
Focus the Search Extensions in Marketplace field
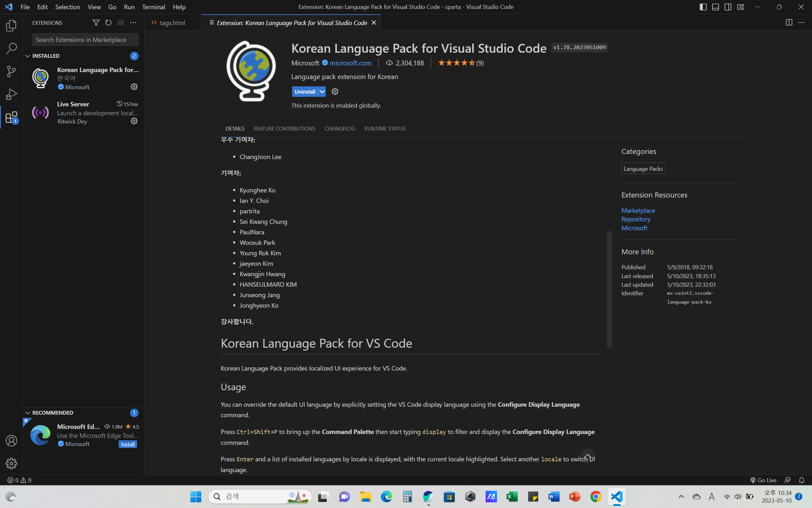pyautogui.click(x=85, y=39)
